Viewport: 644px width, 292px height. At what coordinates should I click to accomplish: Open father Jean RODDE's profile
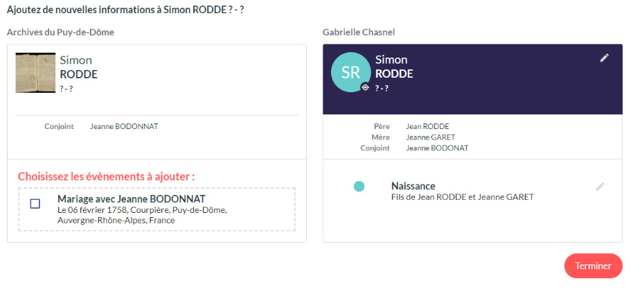pyautogui.click(x=427, y=126)
